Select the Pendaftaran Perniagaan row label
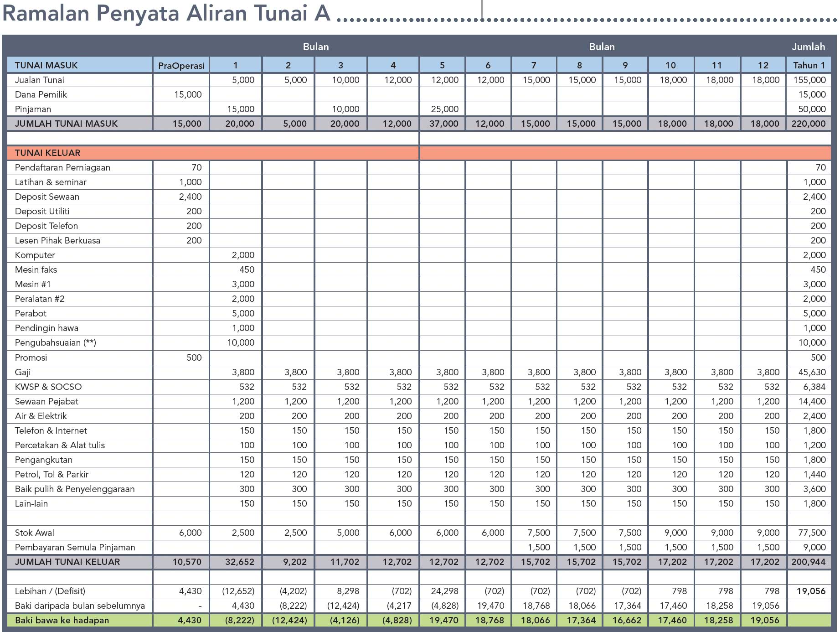 62,167
